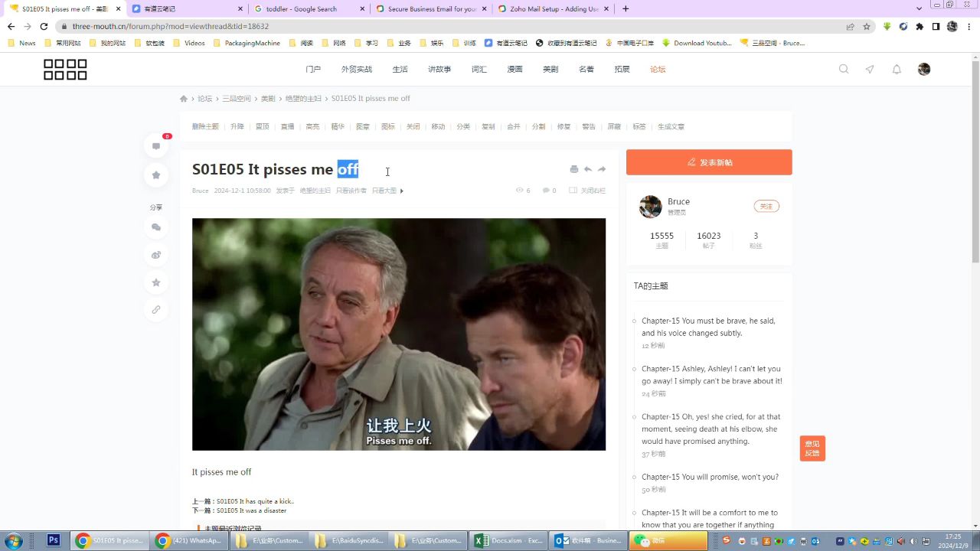Click 删除主题 in moderation toolbar
Screen dimensions: 980x551
pyautogui.click(x=205, y=127)
